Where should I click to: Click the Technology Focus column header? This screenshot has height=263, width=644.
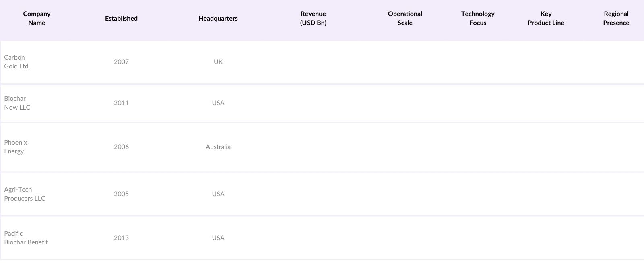click(x=478, y=19)
